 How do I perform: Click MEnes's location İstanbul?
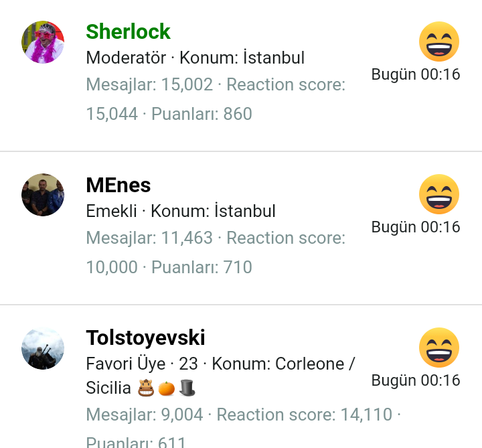tap(245, 211)
